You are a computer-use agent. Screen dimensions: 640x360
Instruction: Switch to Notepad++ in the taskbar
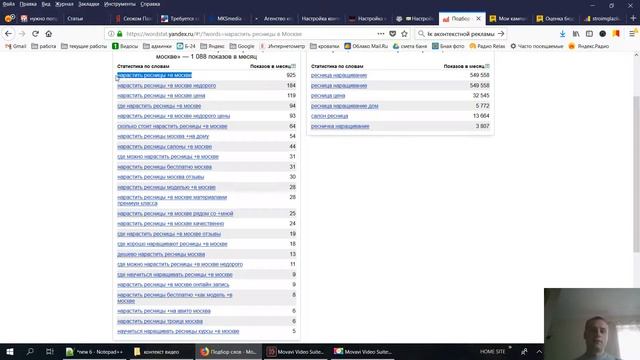95,351
